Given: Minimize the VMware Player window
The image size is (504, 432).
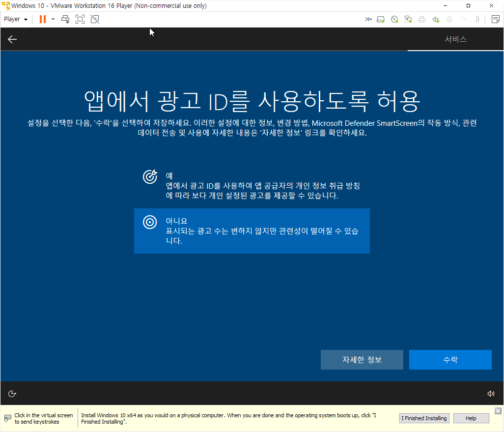Looking at the screenshot, I should pyautogui.click(x=445, y=6).
